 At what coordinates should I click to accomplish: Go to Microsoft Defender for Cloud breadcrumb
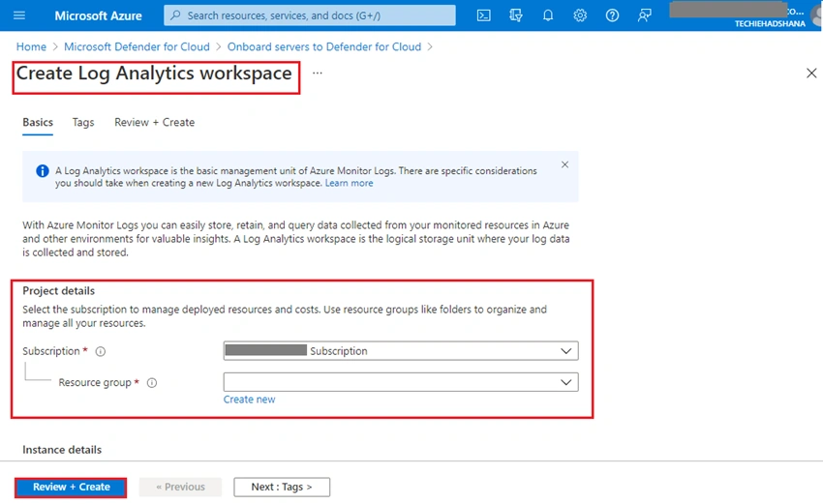point(137,46)
